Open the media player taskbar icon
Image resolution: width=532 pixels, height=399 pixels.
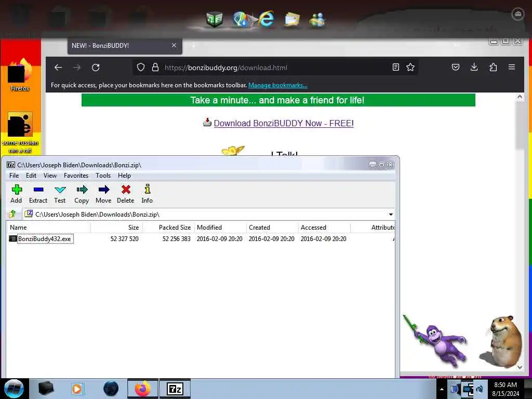click(x=77, y=389)
